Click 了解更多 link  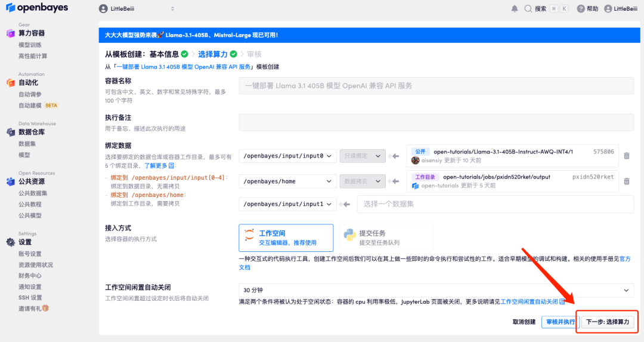coord(156,166)
